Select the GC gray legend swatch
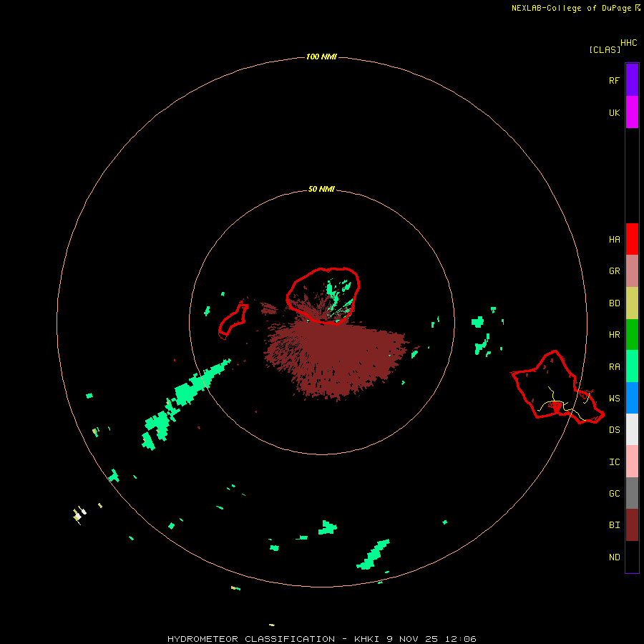Image resolution: width=644 pixels, height=644 pixels. click(632, 493)
